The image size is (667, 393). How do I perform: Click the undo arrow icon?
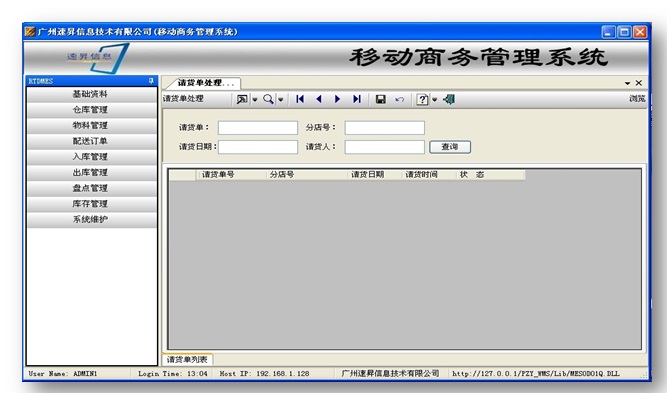(x=399, y=99)
